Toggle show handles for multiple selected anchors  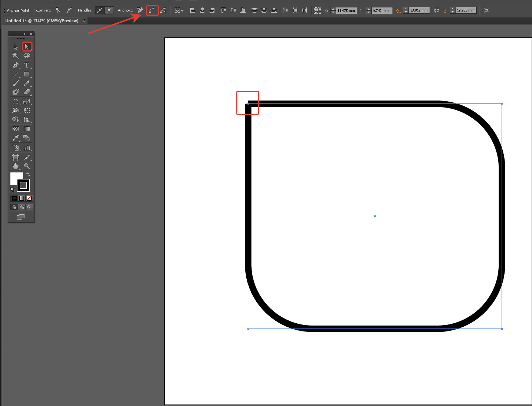coord(99,10)
